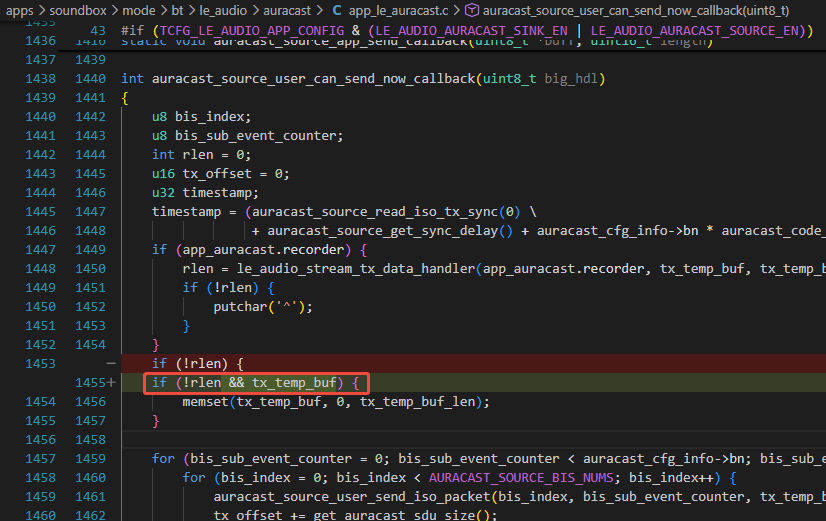Image resolution: width=826 pixels, height=521 pixels.
Task: Open the soundbox breadcrumb folder
Action: point(77,10)
